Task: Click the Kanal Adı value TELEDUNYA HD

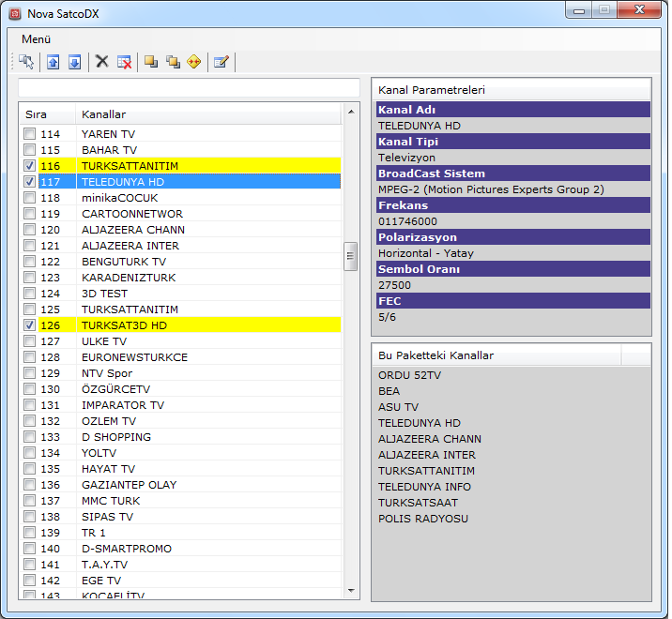Action: tap(420, 126)
